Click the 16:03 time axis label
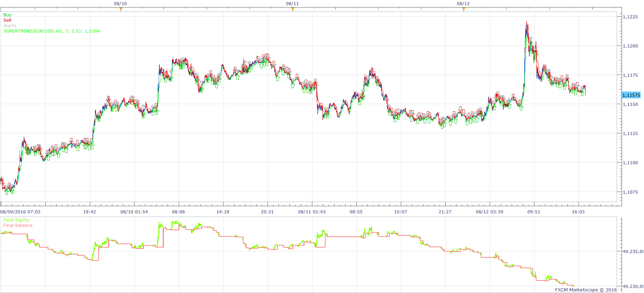 coord(578,212)
